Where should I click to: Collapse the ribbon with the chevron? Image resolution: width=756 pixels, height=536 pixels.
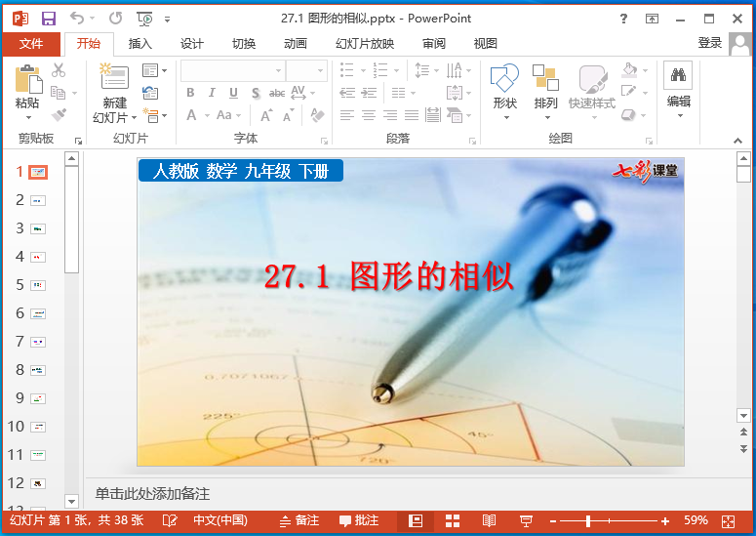[x=737, y=141]
